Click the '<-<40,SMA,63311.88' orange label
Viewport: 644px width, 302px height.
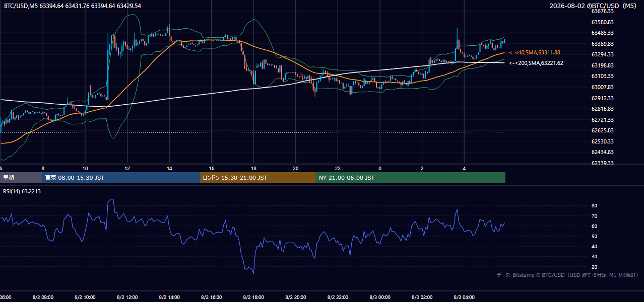coord(535,52)
